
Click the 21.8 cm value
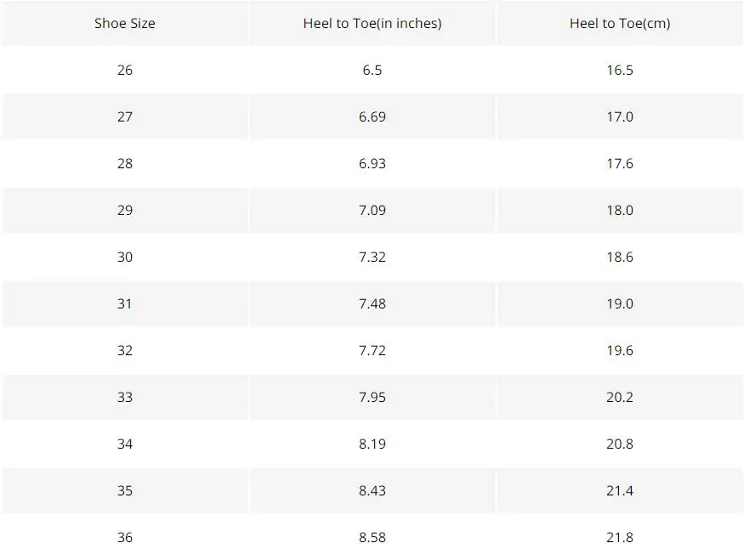point(620,537)
